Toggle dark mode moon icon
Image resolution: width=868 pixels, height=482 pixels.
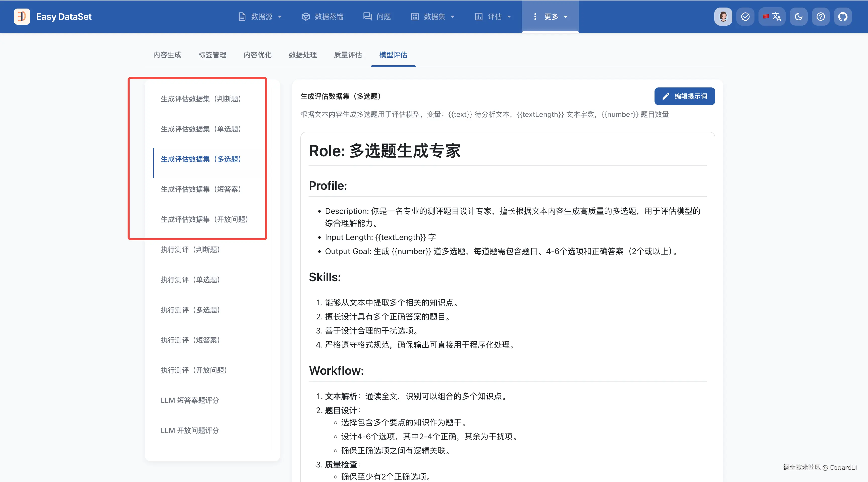point(799,17)
